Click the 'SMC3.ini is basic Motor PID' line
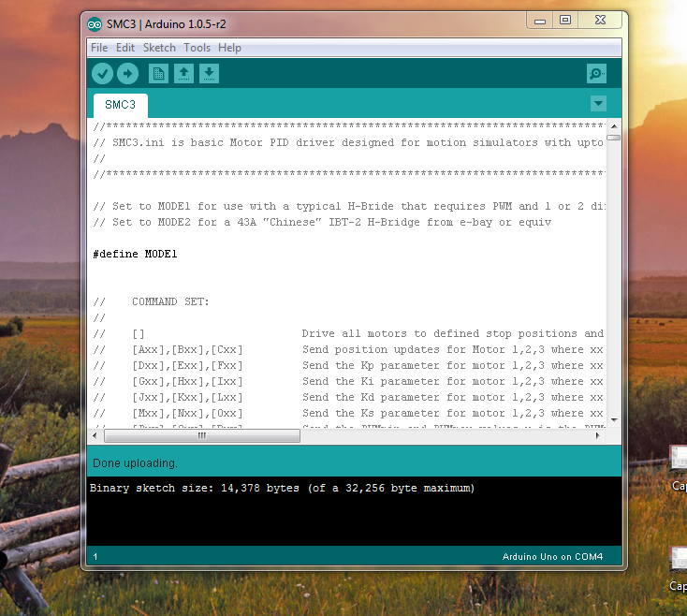The width and height of the screenshot is (687, 616). tap(348, 143)
